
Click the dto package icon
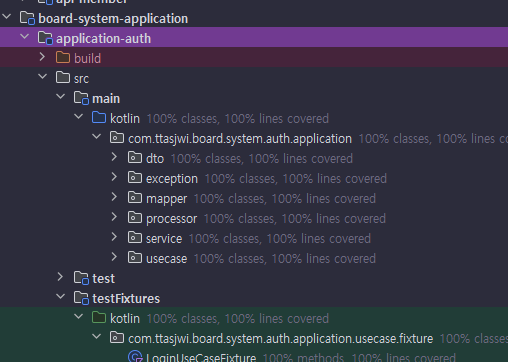coord(135,158)
